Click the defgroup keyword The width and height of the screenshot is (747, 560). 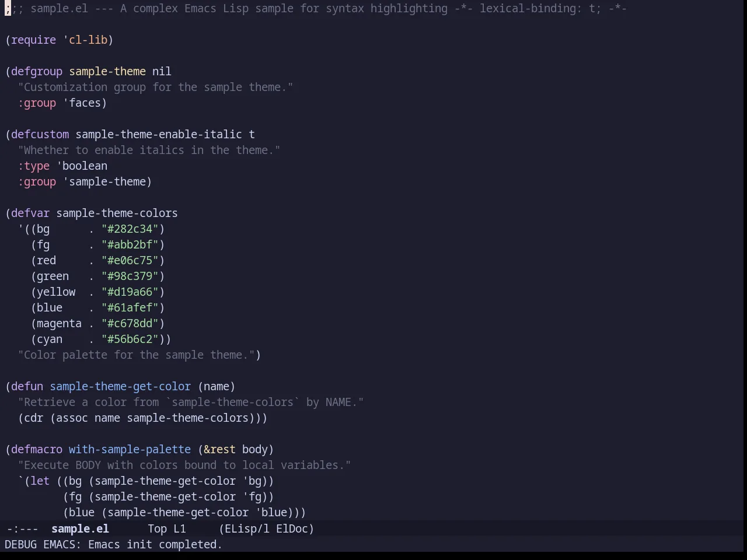[x=37, y=71]
